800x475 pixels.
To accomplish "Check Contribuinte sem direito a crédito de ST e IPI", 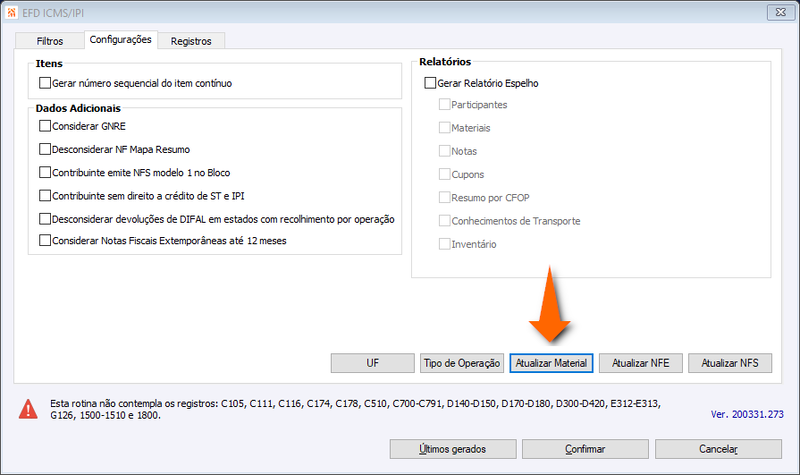I will (x=45, y=195).
